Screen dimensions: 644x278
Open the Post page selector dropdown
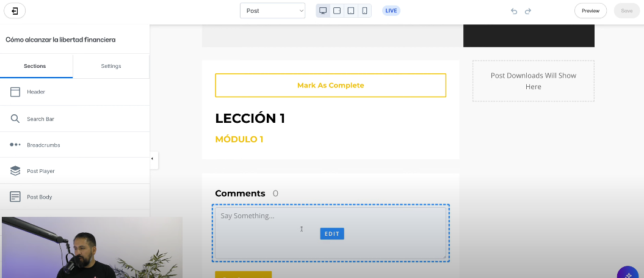pyautogui.click(x=273, y=11)
